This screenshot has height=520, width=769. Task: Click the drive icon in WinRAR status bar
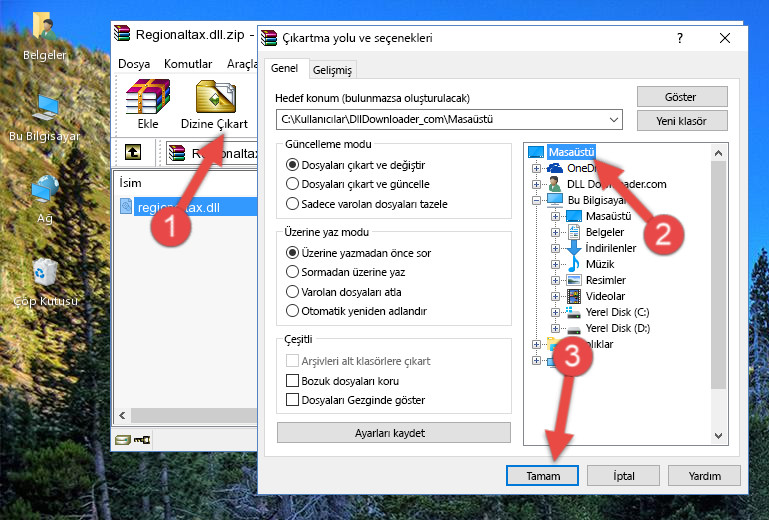tap(123, 440)
